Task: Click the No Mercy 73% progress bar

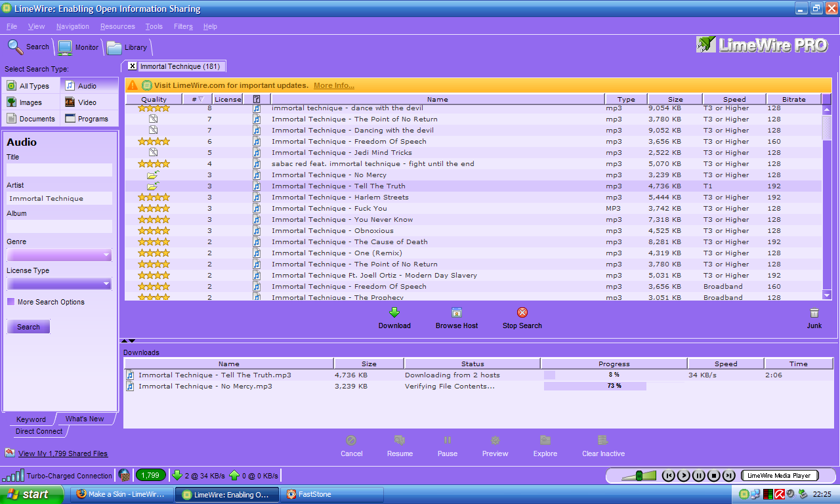Action: click(614, 387)
